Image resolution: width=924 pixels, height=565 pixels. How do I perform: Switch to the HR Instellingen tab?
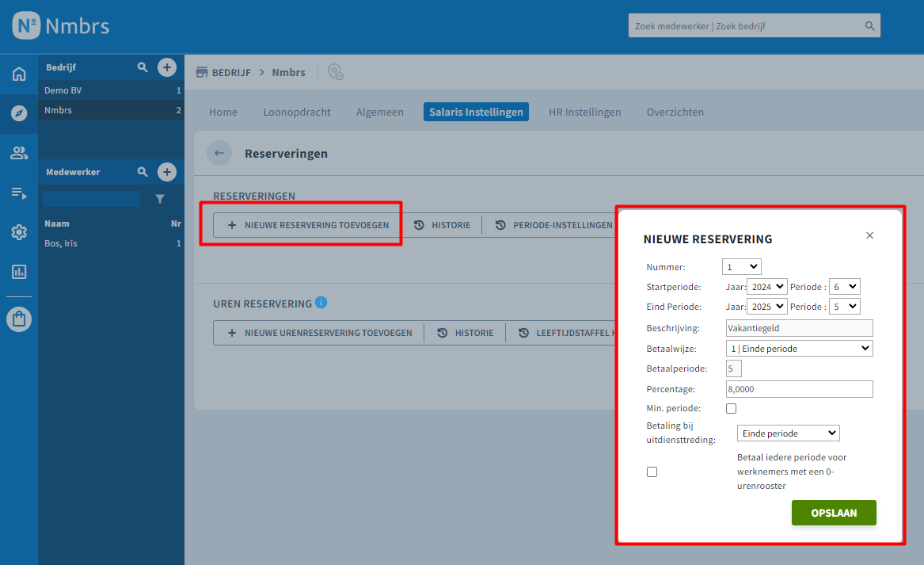584,112
